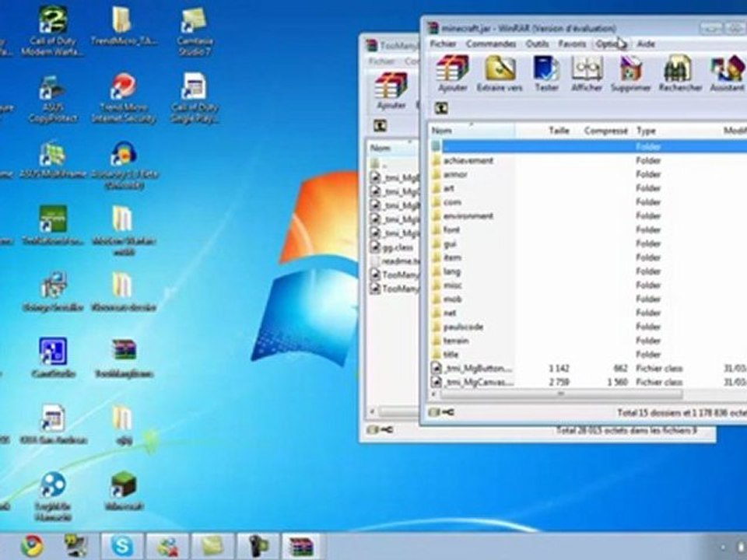The image size is (747, 560).
Task: Click the key icon in TooMany status bar
Action: (387, 429)
